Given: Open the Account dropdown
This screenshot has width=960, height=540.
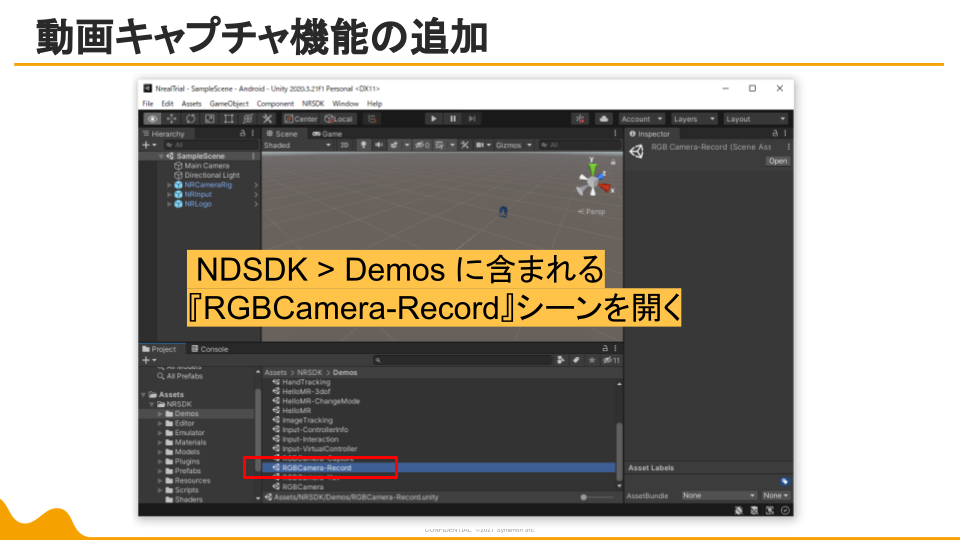Looking at the screenshot, I should 641,119.
